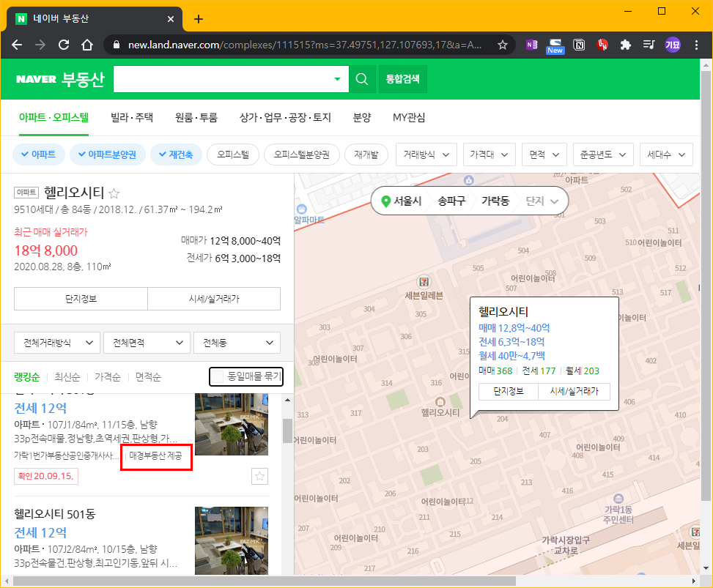This screenshot has width=713, height=588.
Task: Open the 단지 selector on the map
Action: (x=542, y=201)
